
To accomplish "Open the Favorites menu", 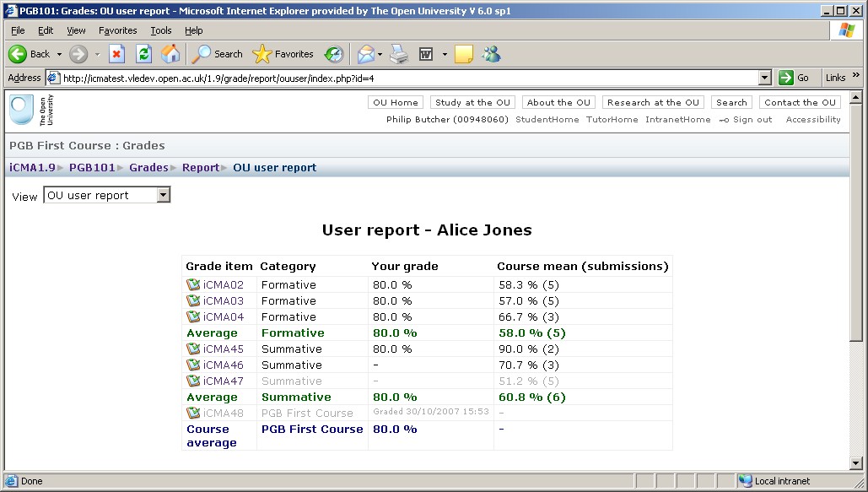I will click(x=118, y=30).
